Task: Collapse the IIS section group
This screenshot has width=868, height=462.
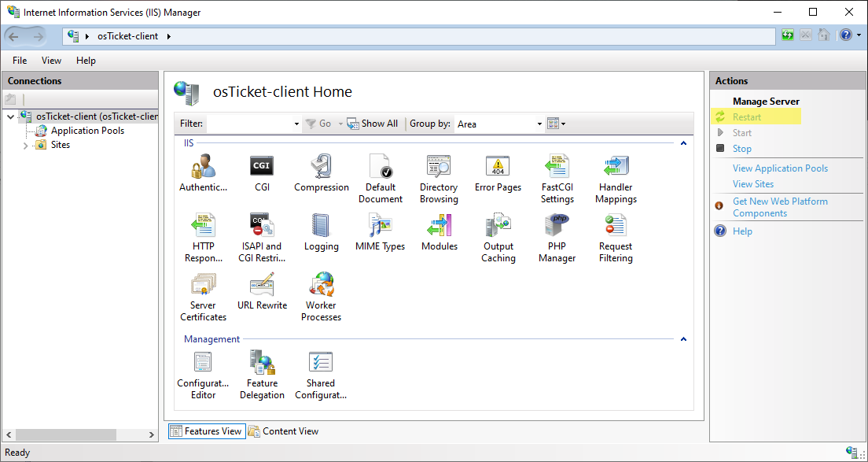Action: tap(683, 143)
